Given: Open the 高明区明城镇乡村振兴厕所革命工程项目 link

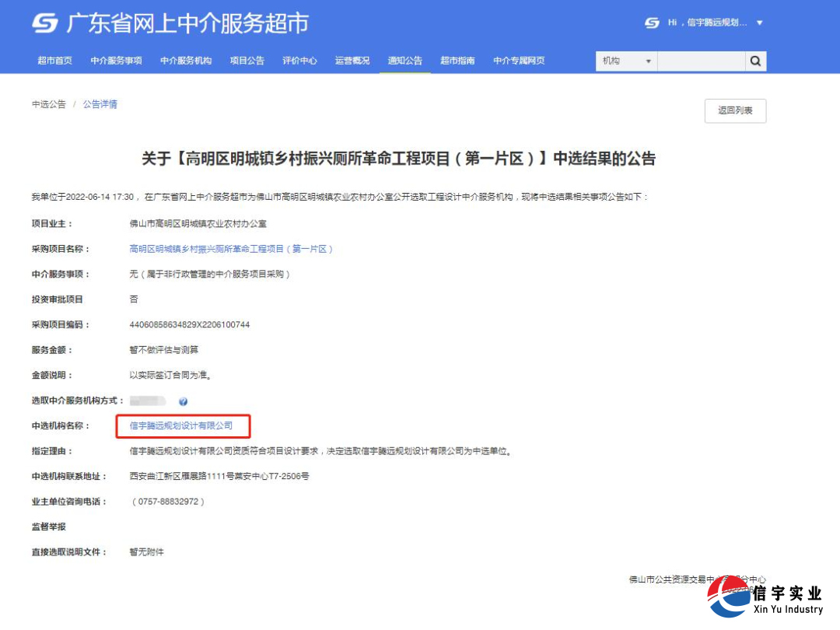Looking at the screenshot, I should point(231,249).
